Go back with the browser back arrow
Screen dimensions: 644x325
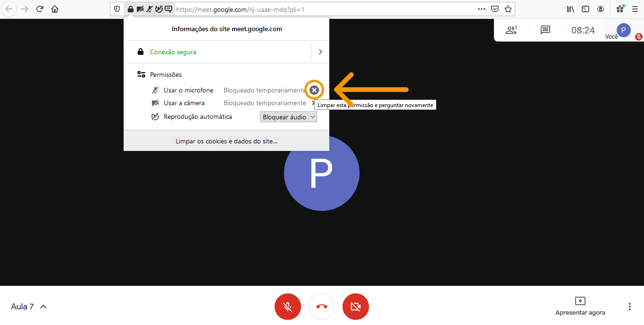(x=9, y=9)
